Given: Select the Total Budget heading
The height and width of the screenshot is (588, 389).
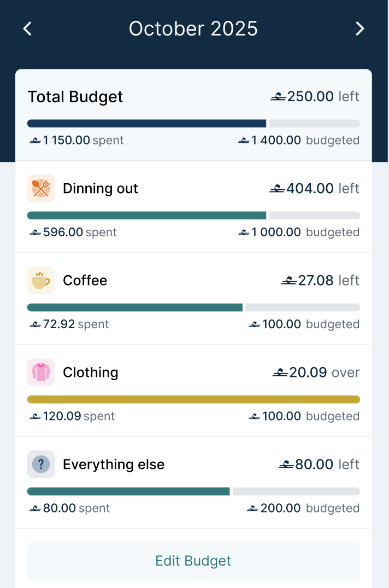Looking at the screenshot, I should (75, 97).
